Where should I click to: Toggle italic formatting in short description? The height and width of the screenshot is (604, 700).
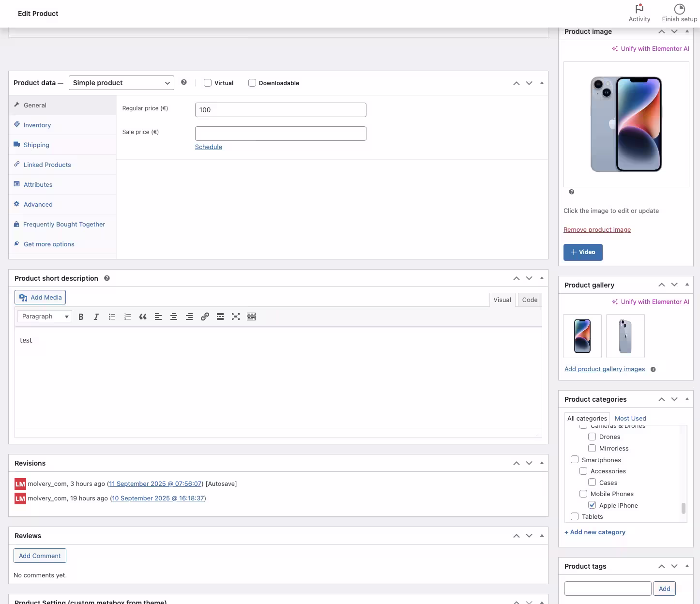tap(96, 317)
